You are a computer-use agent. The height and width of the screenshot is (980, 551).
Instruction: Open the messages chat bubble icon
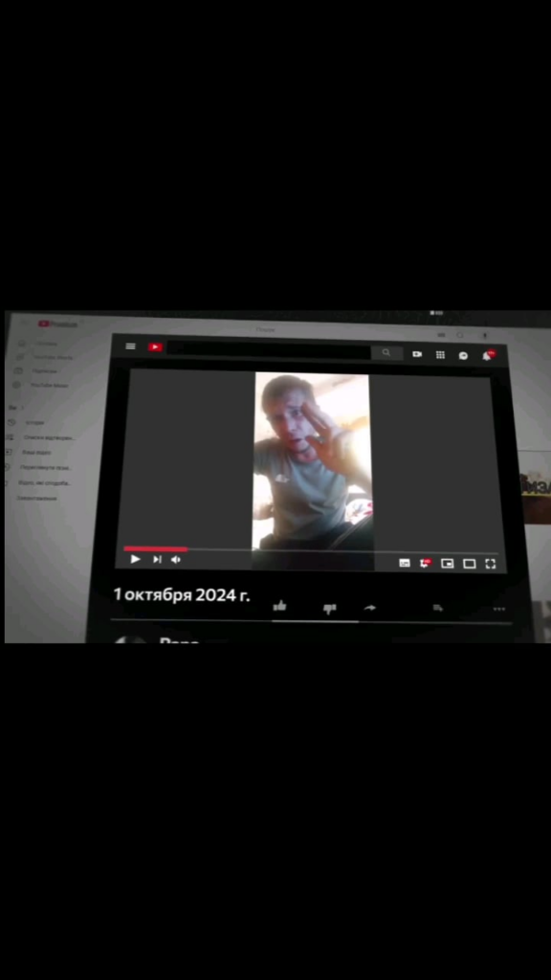[464, 356]
